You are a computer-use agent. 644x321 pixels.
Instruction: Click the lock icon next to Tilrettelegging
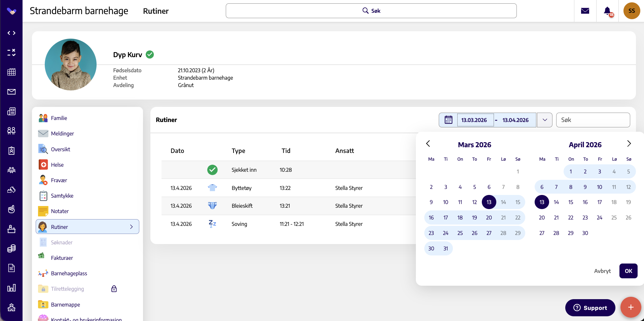pos(114,289)
